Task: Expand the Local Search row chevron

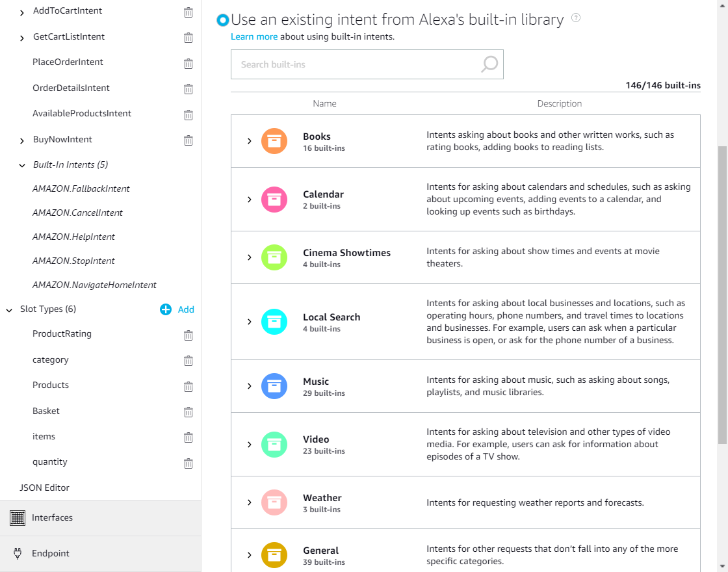Action: tap(250, 322)
